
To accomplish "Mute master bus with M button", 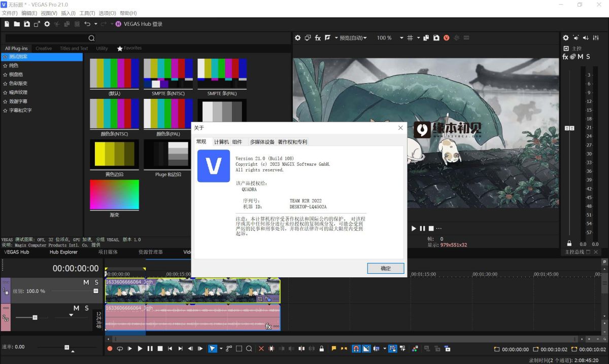I will coord(581,57).
